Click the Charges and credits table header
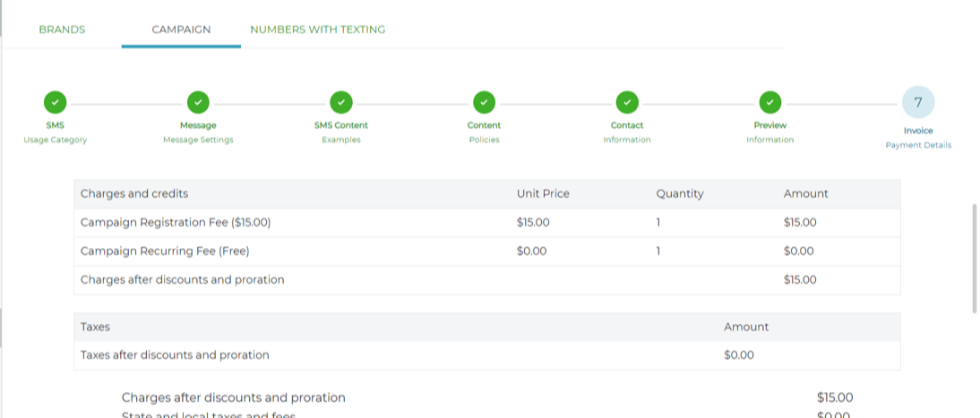 (x=134, y=193)
